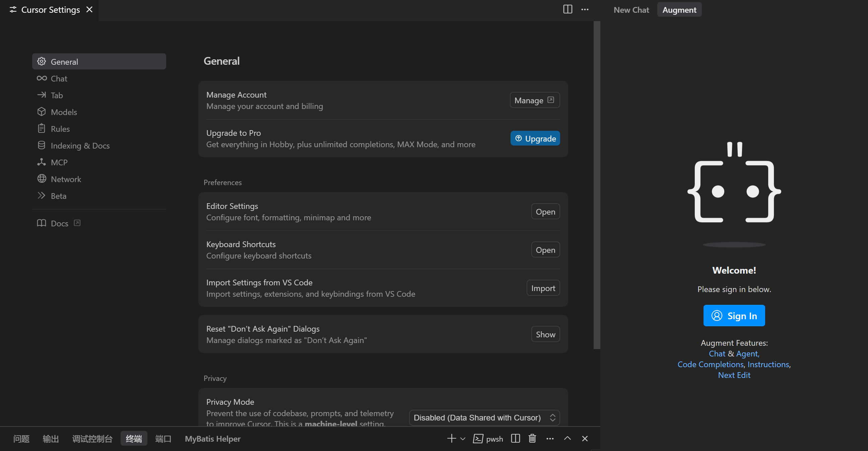
Task: Open Keyboard Shortcuts
Action: 545,249
